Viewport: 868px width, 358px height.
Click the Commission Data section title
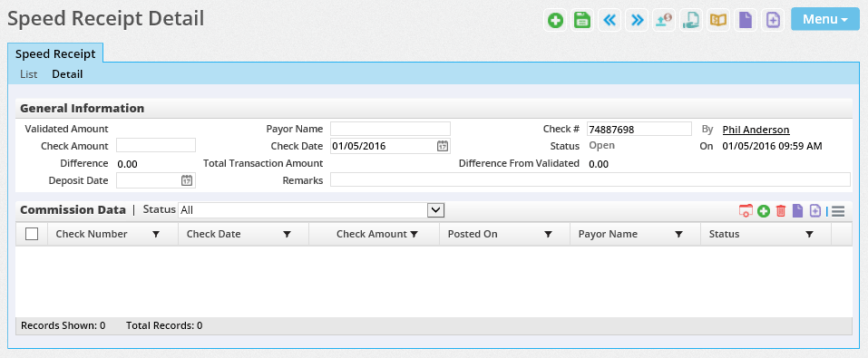[73, 209]
